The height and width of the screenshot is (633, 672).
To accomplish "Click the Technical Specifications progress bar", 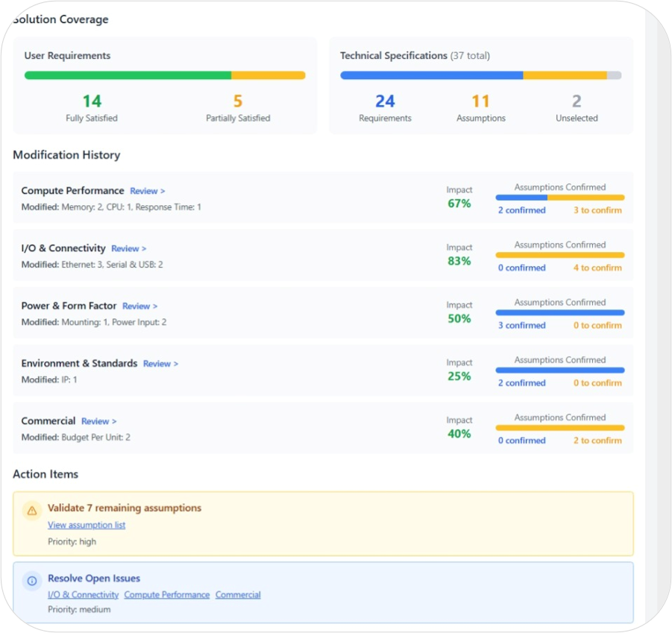I will [x=481, y=75].
